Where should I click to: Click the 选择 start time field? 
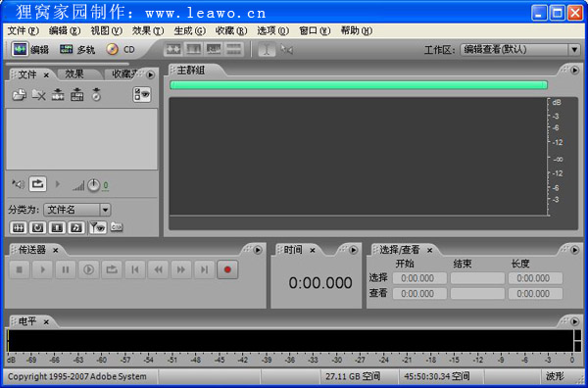(x=419, y=278)
